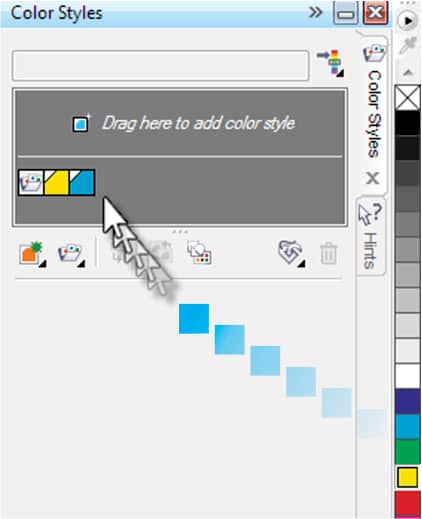The height and width of the screenshot is (519, 422).
Task: Expand the docker double-chevron arrows
Action: [x=315, y=13]
